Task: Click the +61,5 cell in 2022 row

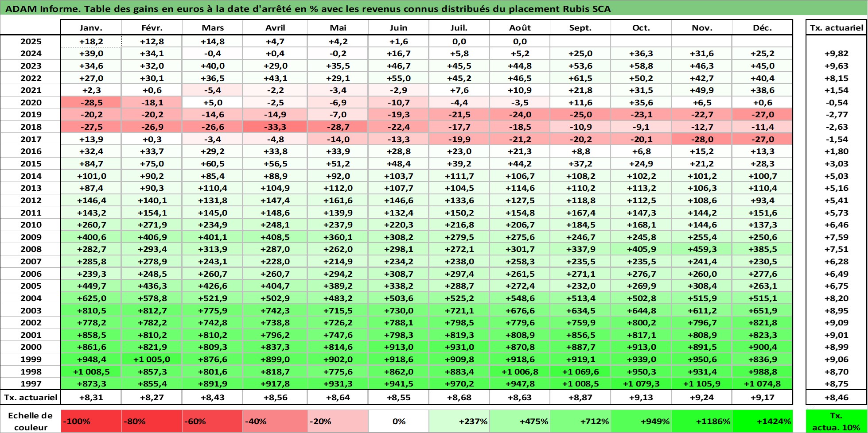Action: [580, 78]
